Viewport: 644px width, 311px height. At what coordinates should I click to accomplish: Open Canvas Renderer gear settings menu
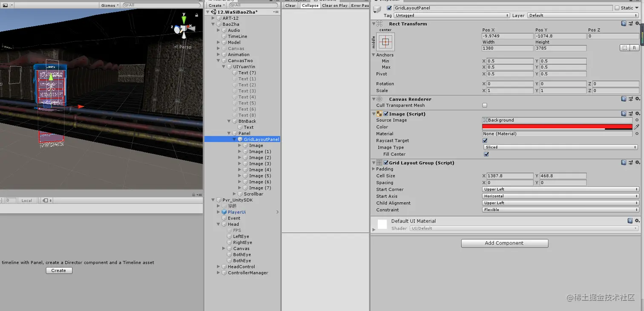pos(637,99)
